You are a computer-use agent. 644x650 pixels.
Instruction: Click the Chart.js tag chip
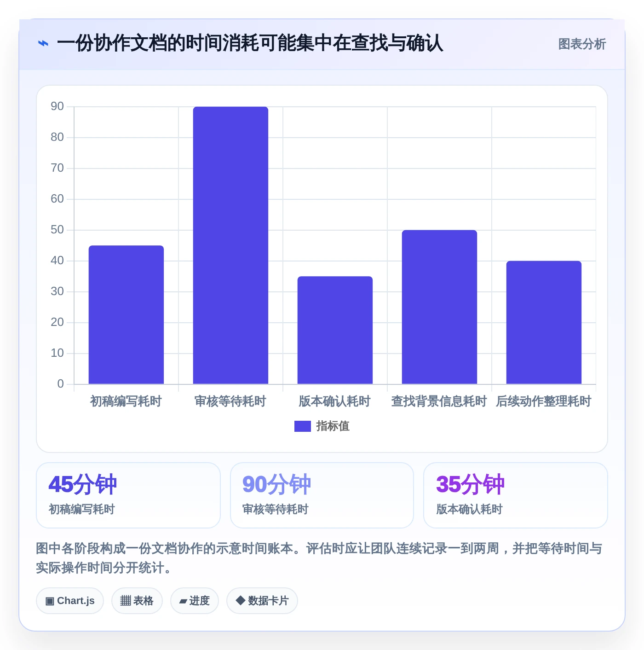pyautogui.click(x=70, y=601)
